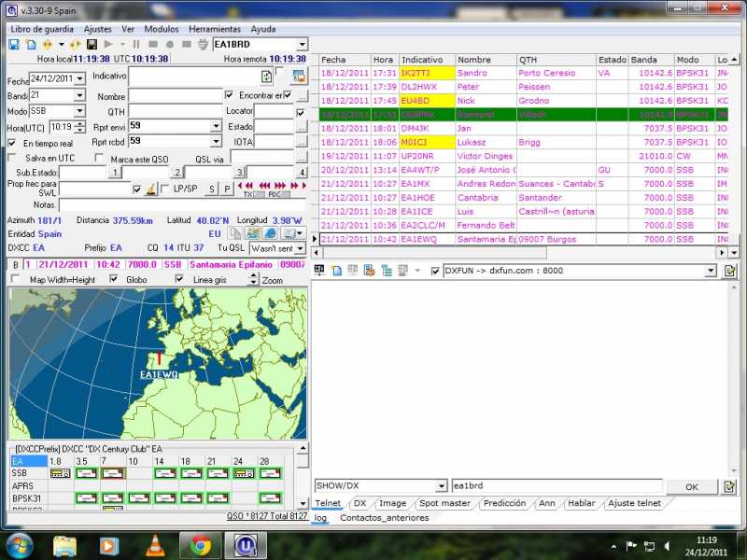The width and height of the screenshot is (747, 560).
Task: Click the edit note icon beside OK button
Action: coord(729,486)
